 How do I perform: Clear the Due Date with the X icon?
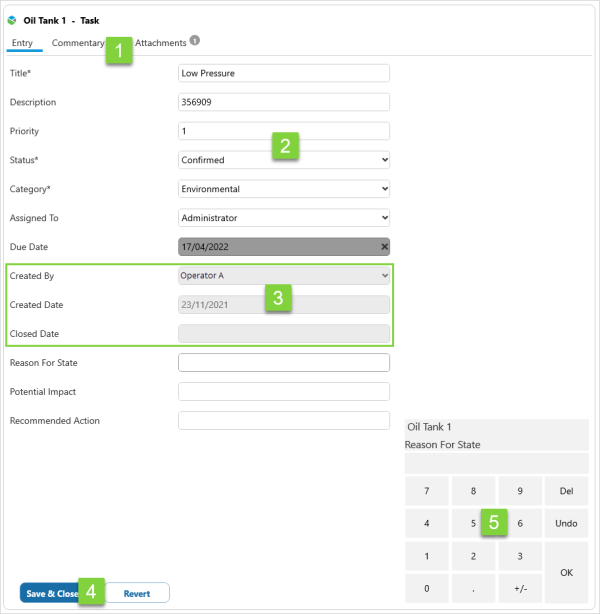[x=384, y=247]
